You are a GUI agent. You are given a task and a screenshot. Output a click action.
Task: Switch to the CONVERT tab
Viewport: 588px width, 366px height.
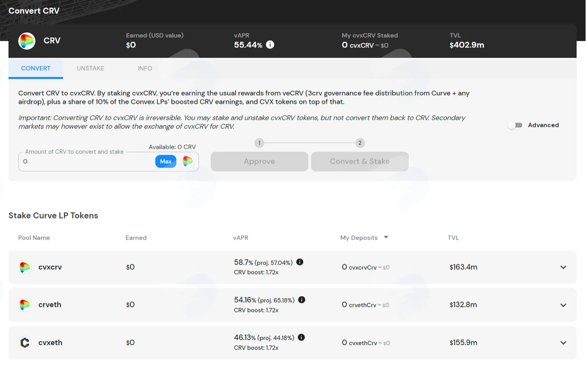(36, 68)
